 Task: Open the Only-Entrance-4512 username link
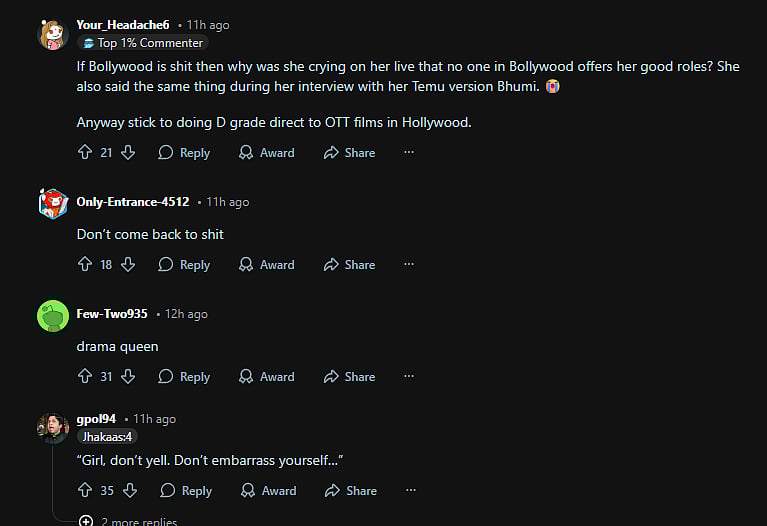[133, 202]
